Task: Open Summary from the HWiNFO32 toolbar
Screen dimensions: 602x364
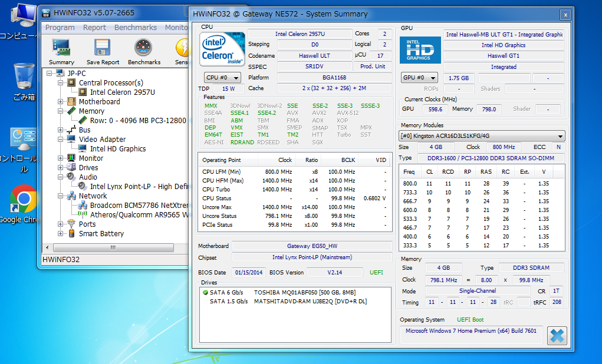Action: pyautogui.click(x=61, y=52)
